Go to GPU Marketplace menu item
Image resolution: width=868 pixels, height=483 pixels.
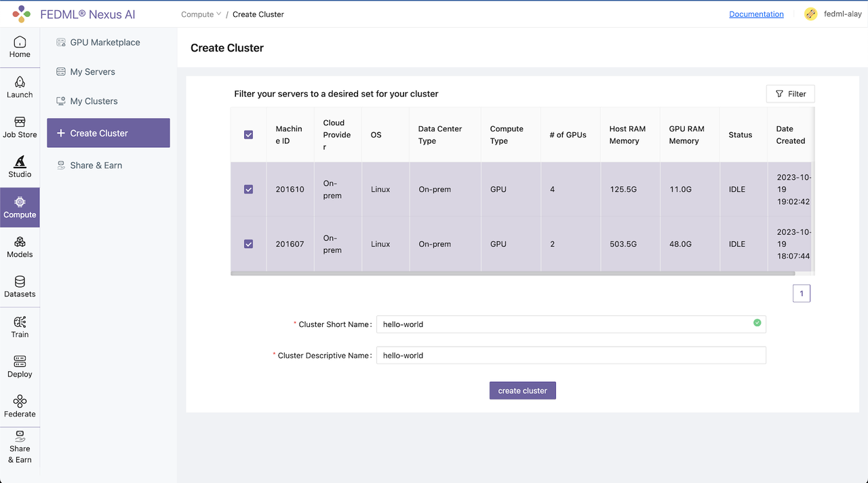(105, 42)
